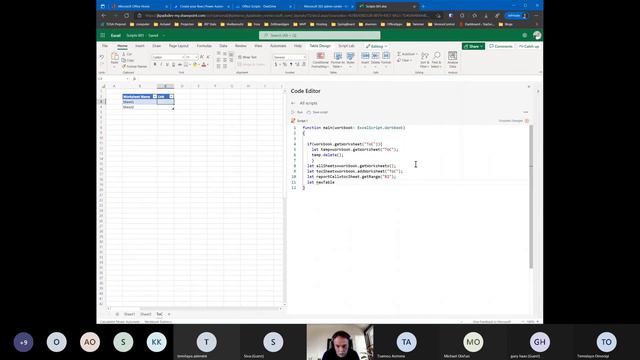This screenshot has width=640, height=360.
Task: Run the script in Code Editor
Action: 297,112
